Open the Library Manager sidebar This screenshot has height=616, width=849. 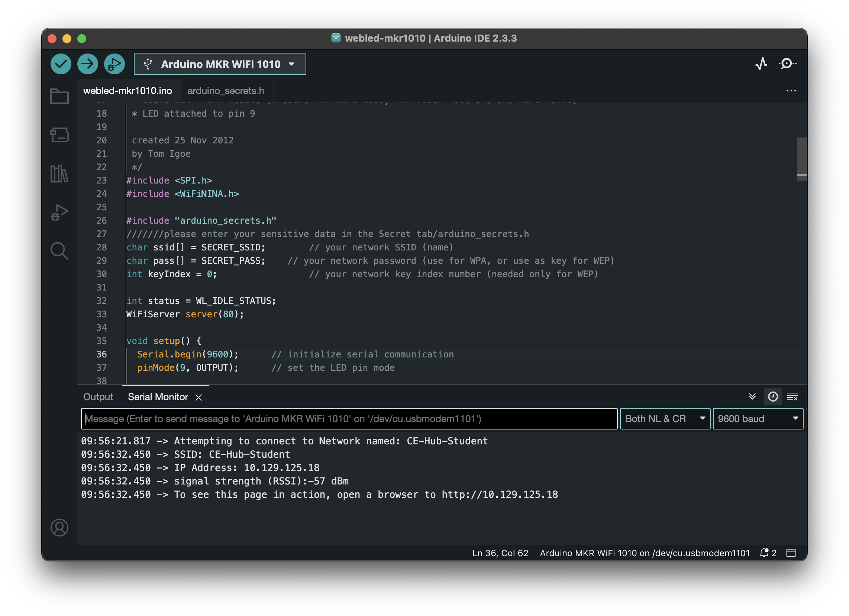tap(59, 174)
